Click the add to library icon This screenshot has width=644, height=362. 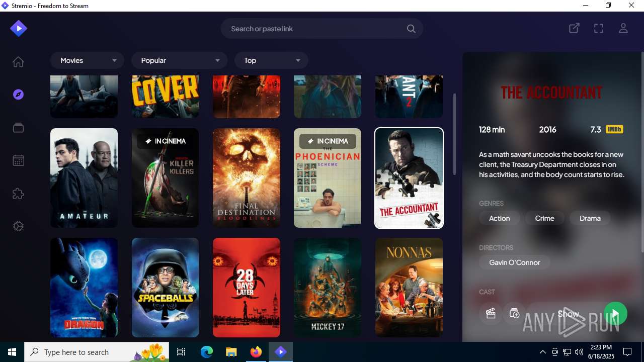point(514,314)
